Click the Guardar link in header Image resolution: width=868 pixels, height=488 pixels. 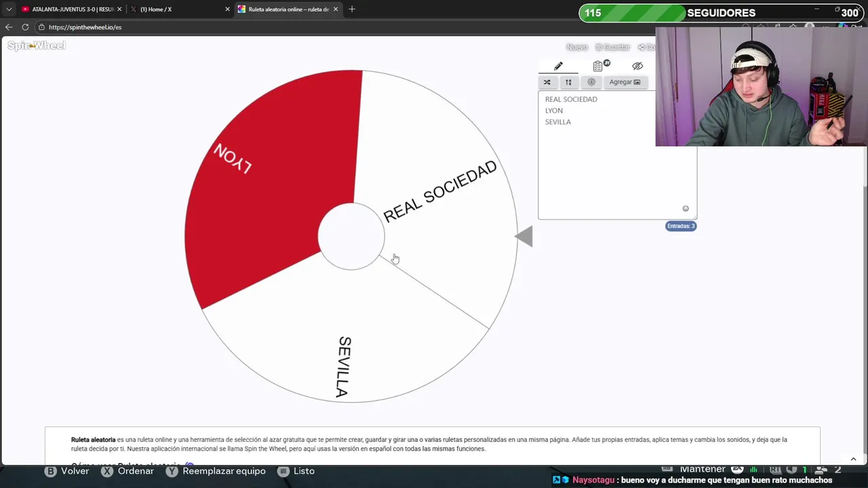click(613, 47)
